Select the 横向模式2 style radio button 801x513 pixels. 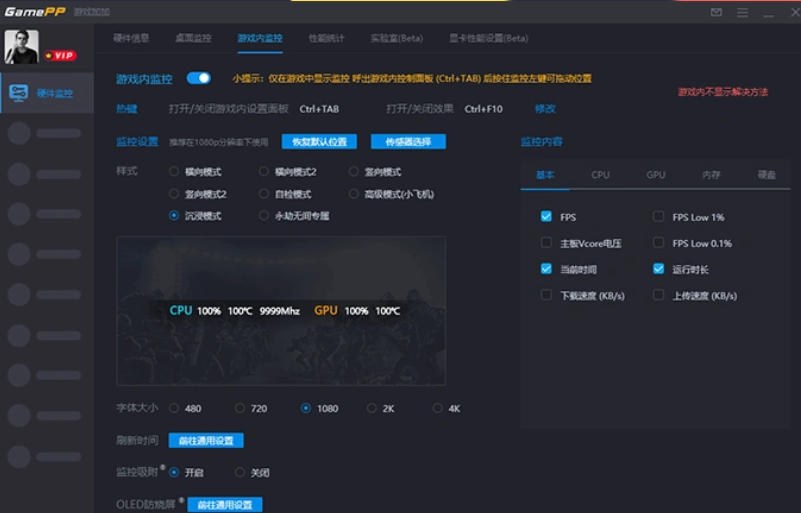pos(264,172)
